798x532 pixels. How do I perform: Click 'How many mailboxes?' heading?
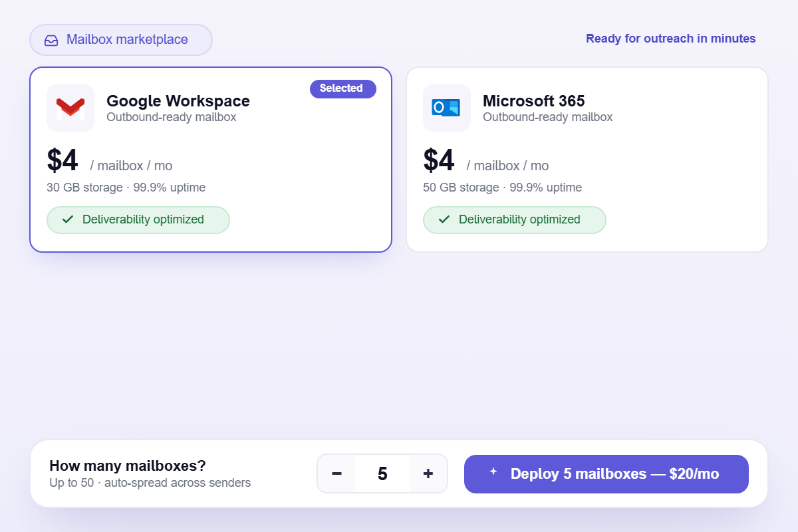128,465
